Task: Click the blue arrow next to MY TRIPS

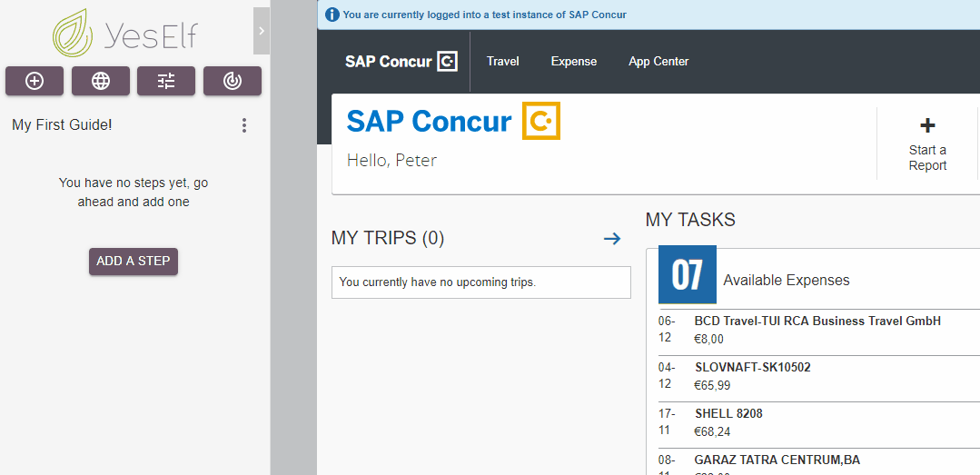Action: (x=612, y=238)
